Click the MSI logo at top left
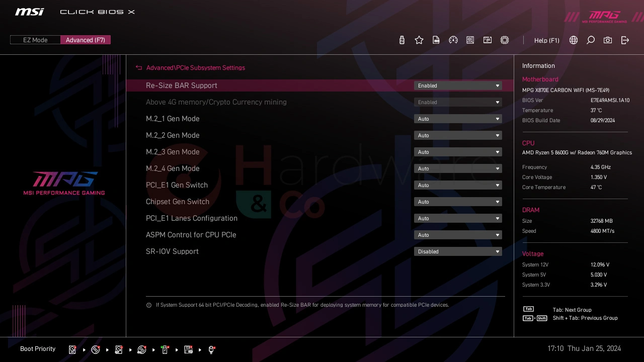The height and width of the screenshot is (362, 644). tap(29, 12)
